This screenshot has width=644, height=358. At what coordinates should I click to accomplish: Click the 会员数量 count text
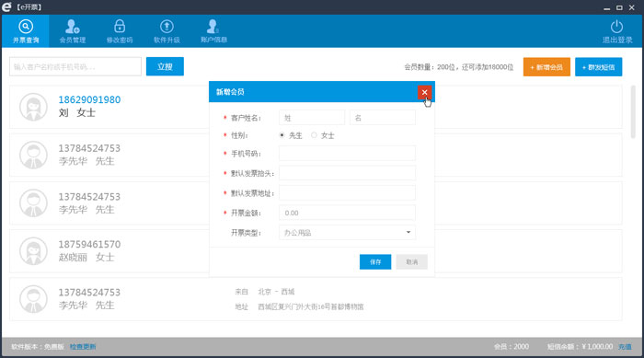459,67
